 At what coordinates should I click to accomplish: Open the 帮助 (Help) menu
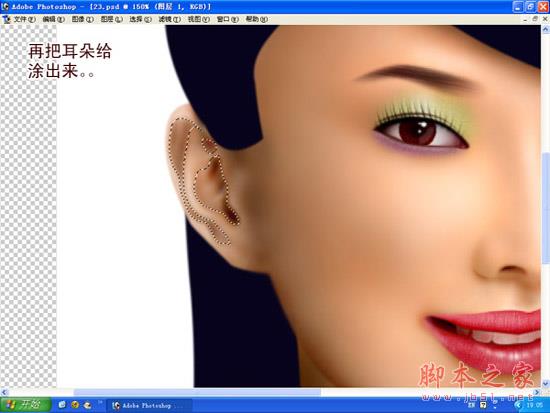(x=256, y=19)
